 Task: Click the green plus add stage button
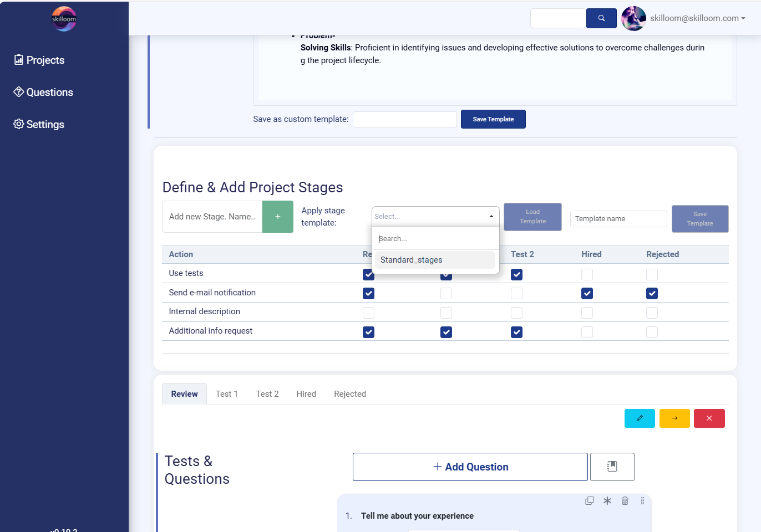(x=278, y=217)
